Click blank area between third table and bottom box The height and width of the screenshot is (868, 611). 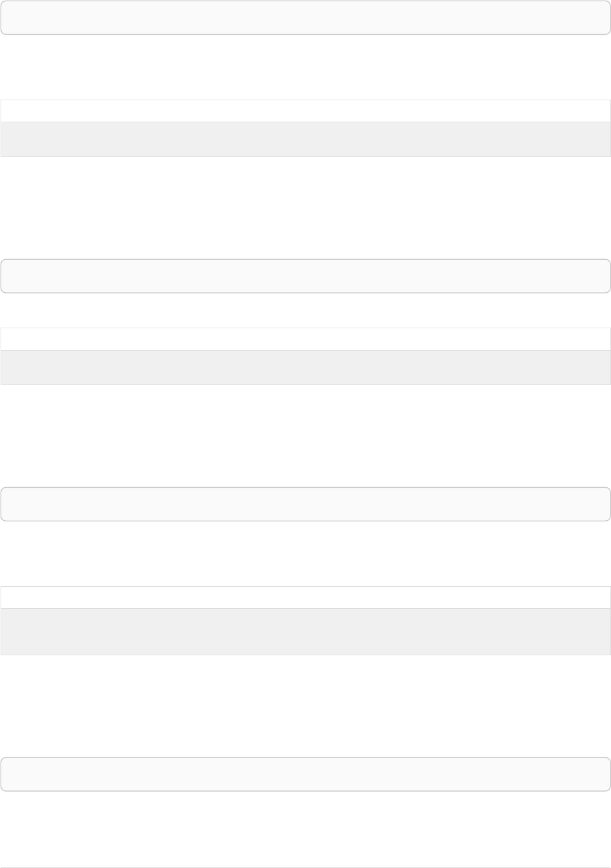coord(305,706)
